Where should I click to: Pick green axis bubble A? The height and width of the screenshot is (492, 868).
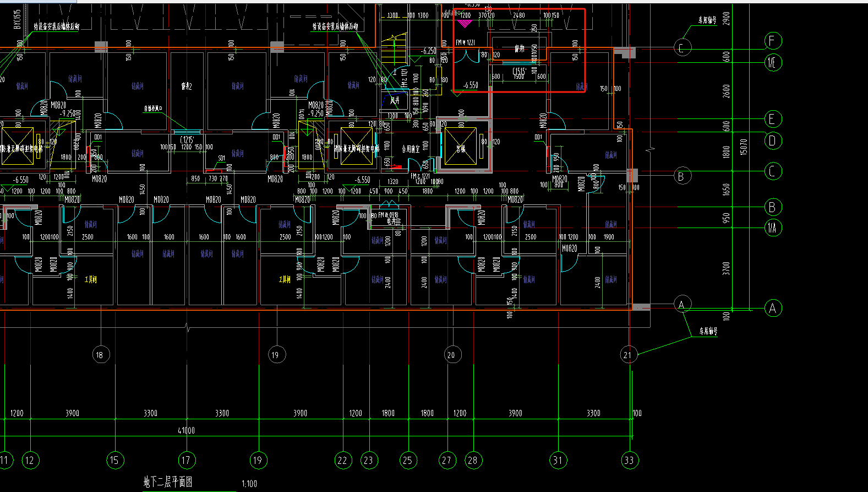click(x=773, y=309)
